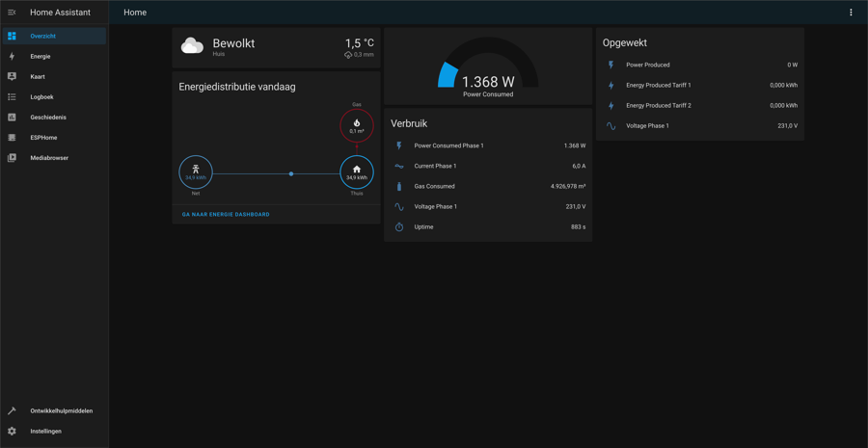The width and height of the screenshot is (868, 448).
Task: Collapse the sidebar with the hamburger icon
Action: click(x=12, y=13)
